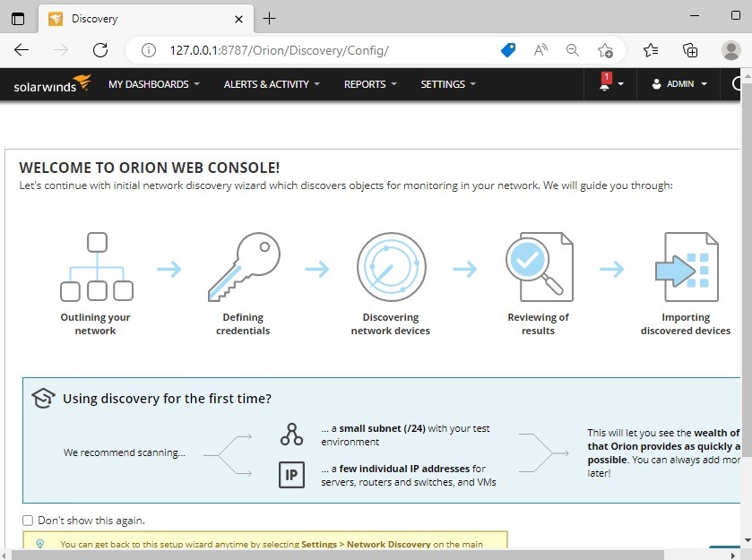The width and height of the screenshot is (752, 560).
Task: Go back with the browser back arrow
Action: tap(22, 50)
